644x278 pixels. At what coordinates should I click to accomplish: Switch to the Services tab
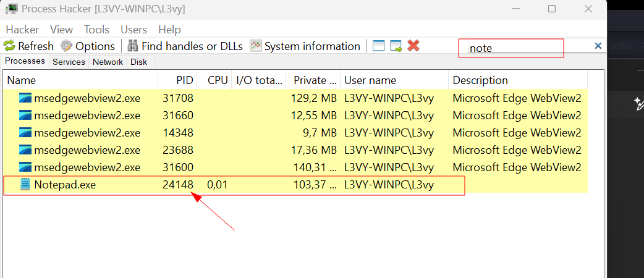pyautogui.click(x=69, y=62)
